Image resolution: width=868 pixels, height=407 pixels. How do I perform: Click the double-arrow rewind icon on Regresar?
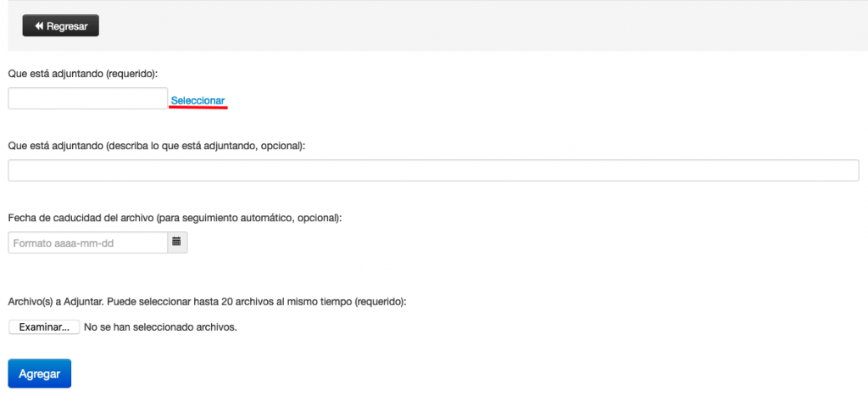(39, 26)
